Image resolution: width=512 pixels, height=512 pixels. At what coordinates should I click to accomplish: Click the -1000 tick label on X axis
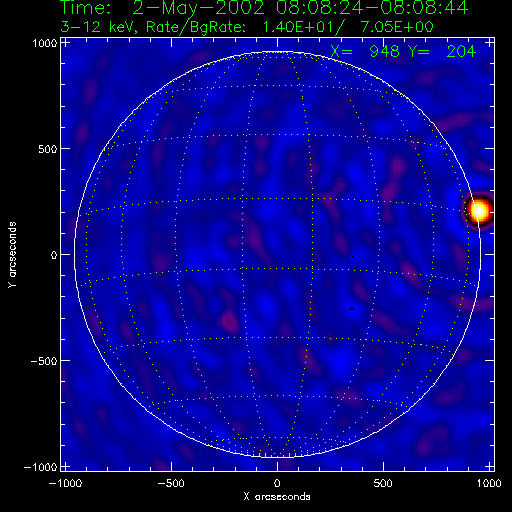point(65,483)
